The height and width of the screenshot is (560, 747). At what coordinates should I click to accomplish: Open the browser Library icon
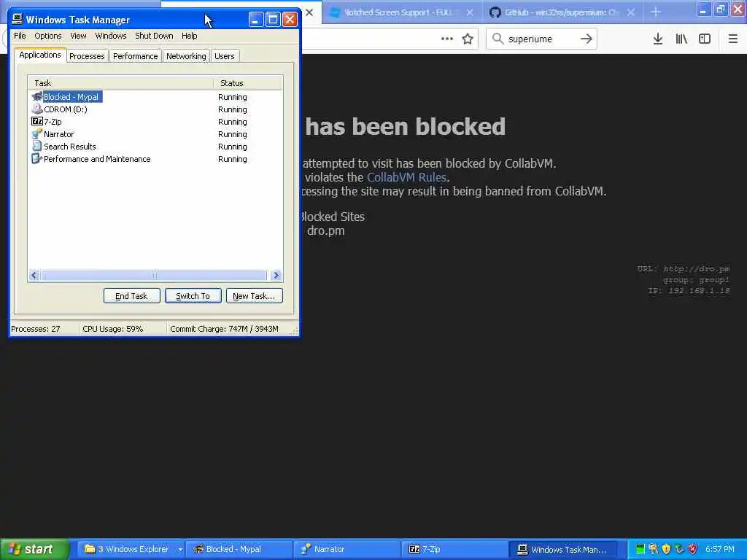(x=681, y=39)
